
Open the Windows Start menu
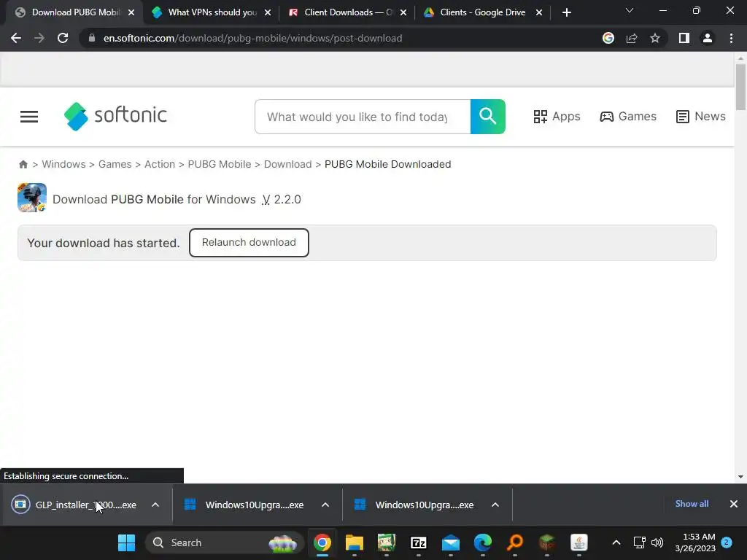pos(127,542)
